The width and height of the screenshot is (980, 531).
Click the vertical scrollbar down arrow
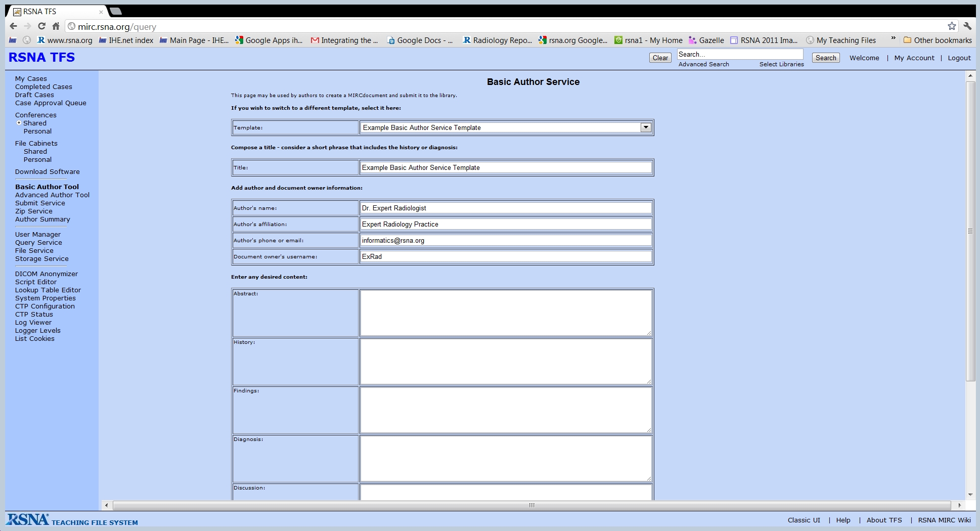point(970,495)
